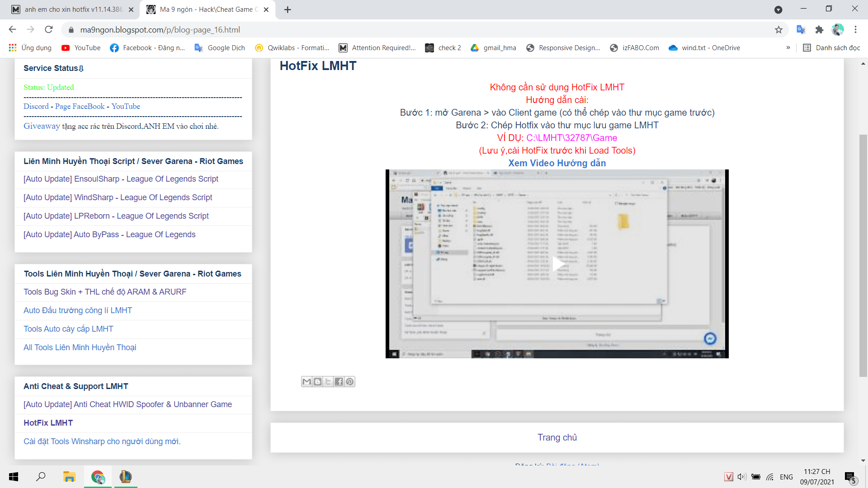Reload the current page

49,30
